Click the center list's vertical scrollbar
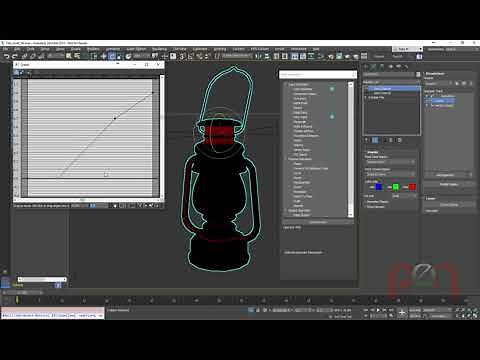The height and width of the screenshot is (360, 480). tap(350, 150)
